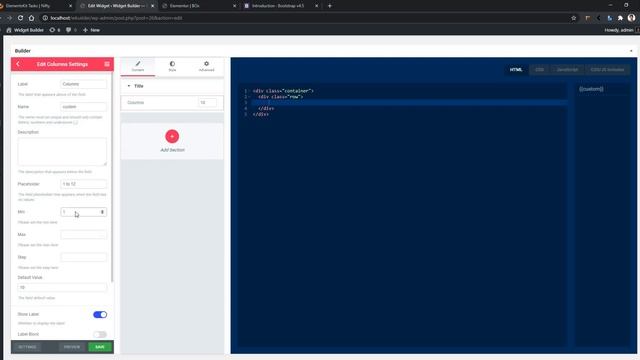Click the New item in admin bar
This screenshot has width=640, height=360.
(x=91, y=30)
